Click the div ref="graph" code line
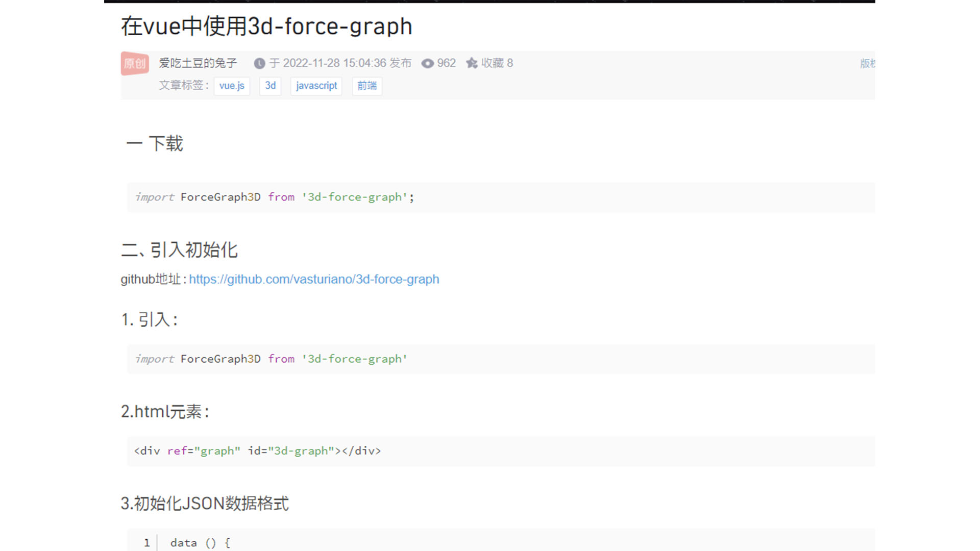Image resolution: width=980 pixels, height=551 pixels. [x=257, y=450]
